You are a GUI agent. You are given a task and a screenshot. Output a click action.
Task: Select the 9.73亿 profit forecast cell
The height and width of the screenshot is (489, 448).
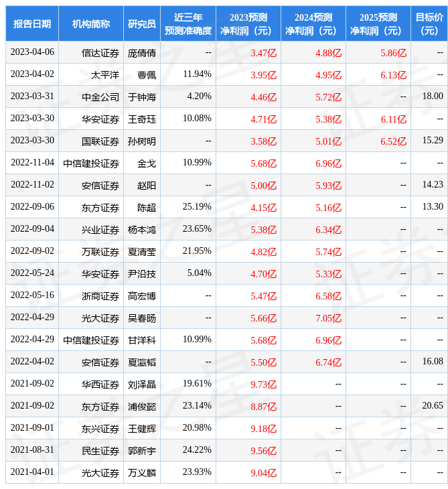pos(263,384)
